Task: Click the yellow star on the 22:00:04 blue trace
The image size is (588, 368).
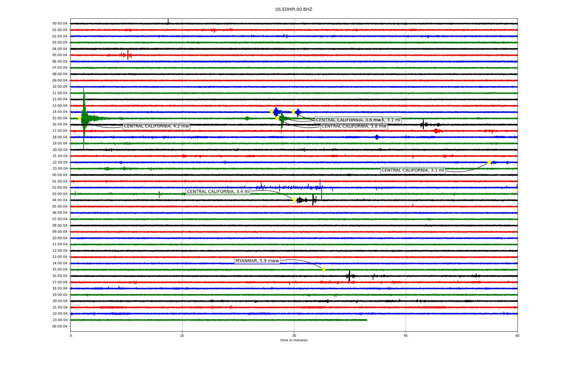Action: pyautogui.click(x=489, y=162)
